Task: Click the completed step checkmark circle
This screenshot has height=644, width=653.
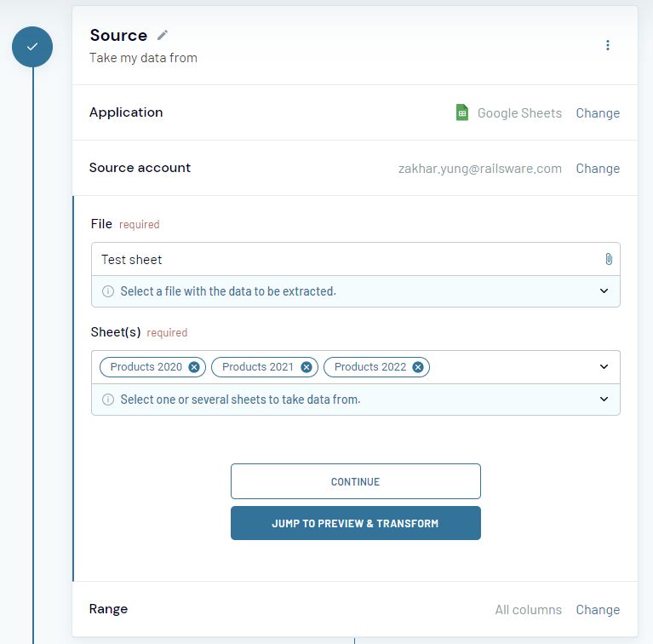Action: pos(32,47)
